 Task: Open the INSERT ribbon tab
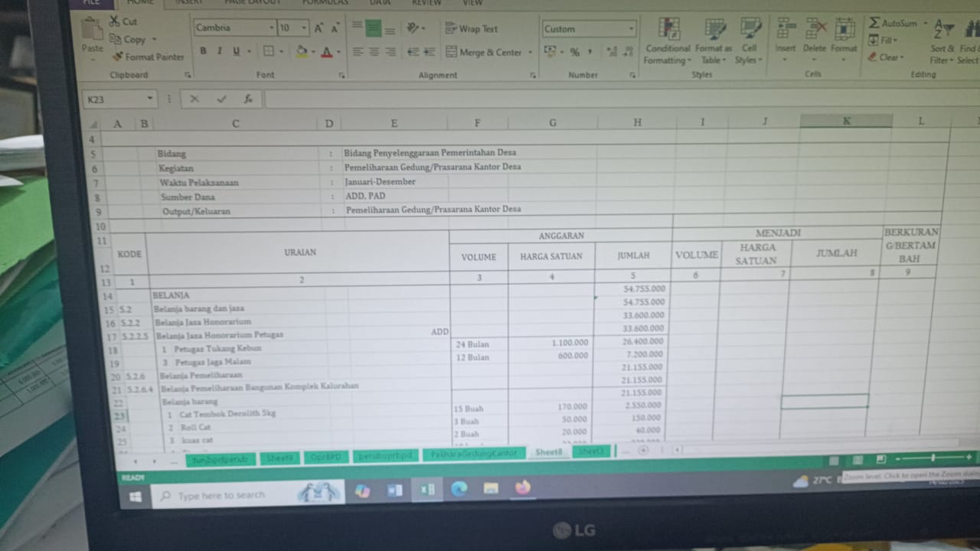click(x=189, y=2)
